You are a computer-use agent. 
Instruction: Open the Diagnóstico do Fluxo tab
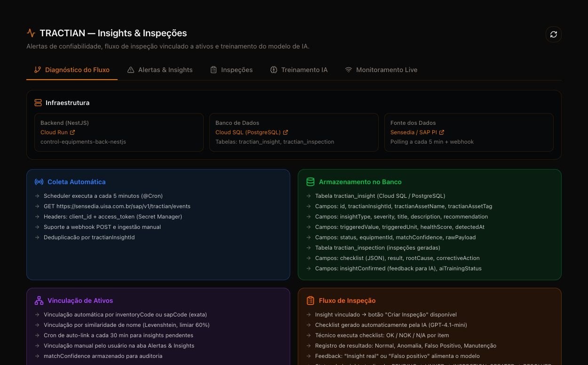tap(72, 70)
